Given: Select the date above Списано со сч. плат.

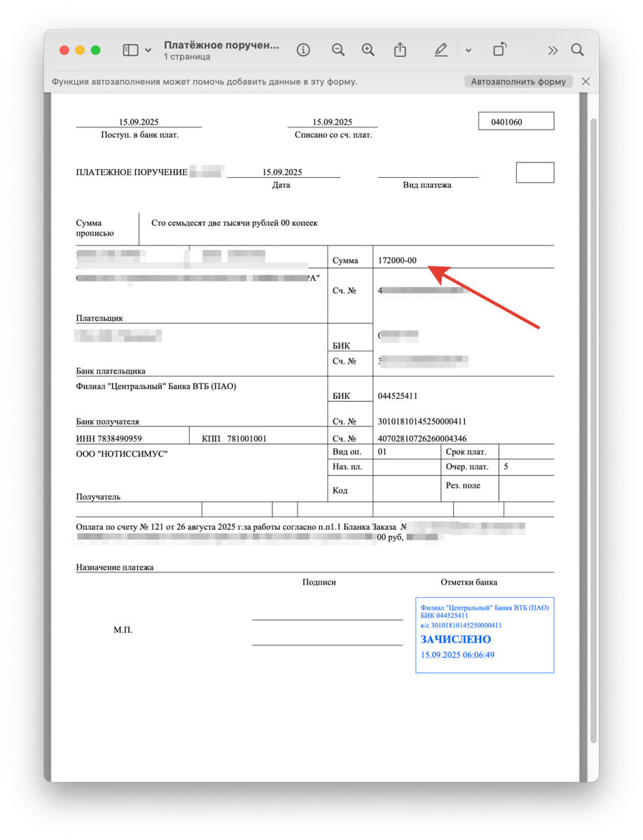Looking at the screenshot, I should coord(333,122).
